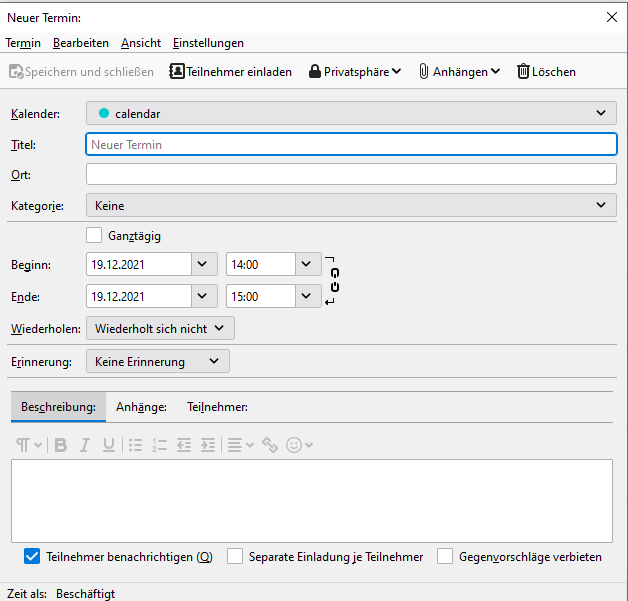Check Separate Einladung je Teilnehmer
This screenshot has height=601, width=628.
[235, 556]
